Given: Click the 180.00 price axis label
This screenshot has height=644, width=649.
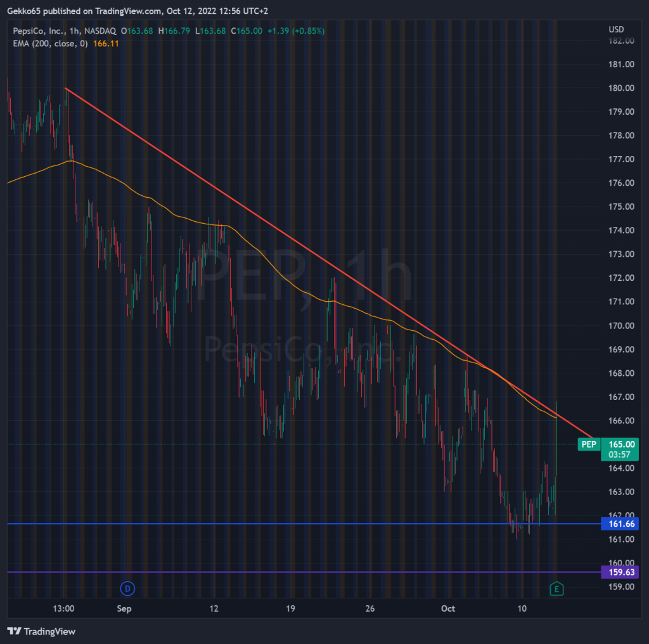Looking at the screenshot, I should coord(622,88).
